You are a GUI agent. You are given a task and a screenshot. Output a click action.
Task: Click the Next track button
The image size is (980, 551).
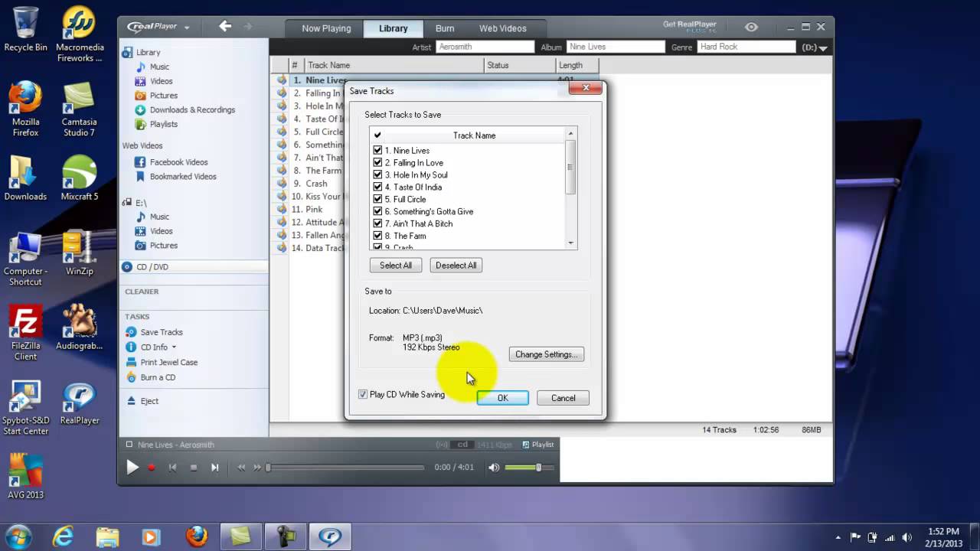215,468
